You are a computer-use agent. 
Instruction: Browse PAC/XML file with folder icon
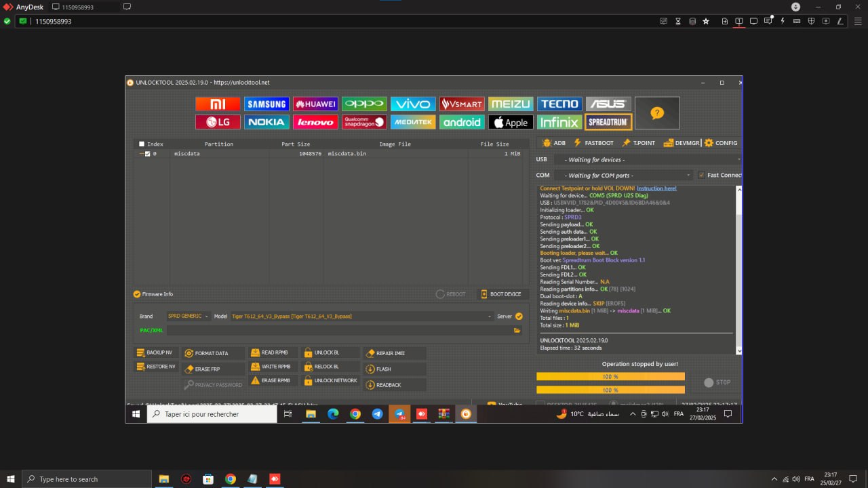[x=517, y=331]
